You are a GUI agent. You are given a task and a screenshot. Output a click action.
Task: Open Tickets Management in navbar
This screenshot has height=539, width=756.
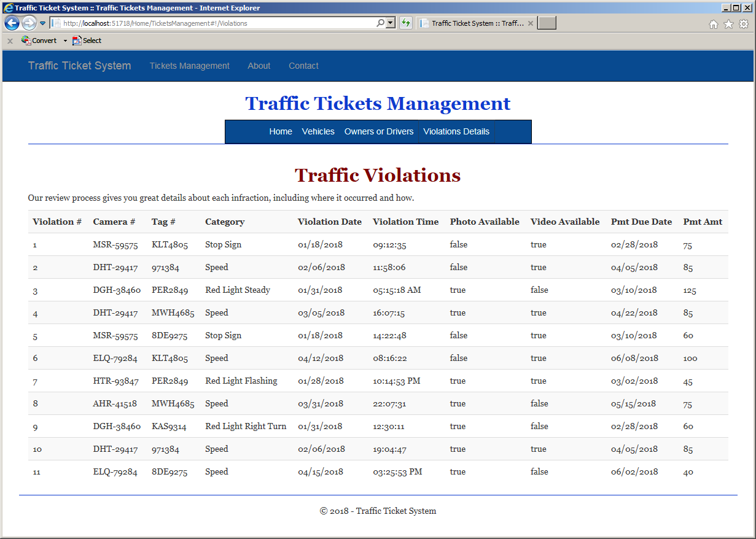(x=190, y=66)
